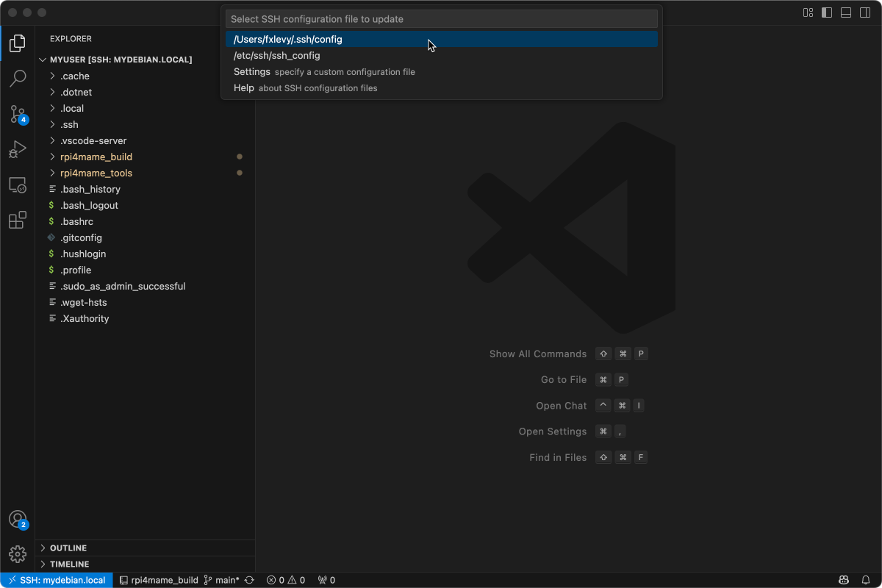Select the Source Control icon showing 4 changes
This screenshot has width=882, height=588.
[17, 114]
